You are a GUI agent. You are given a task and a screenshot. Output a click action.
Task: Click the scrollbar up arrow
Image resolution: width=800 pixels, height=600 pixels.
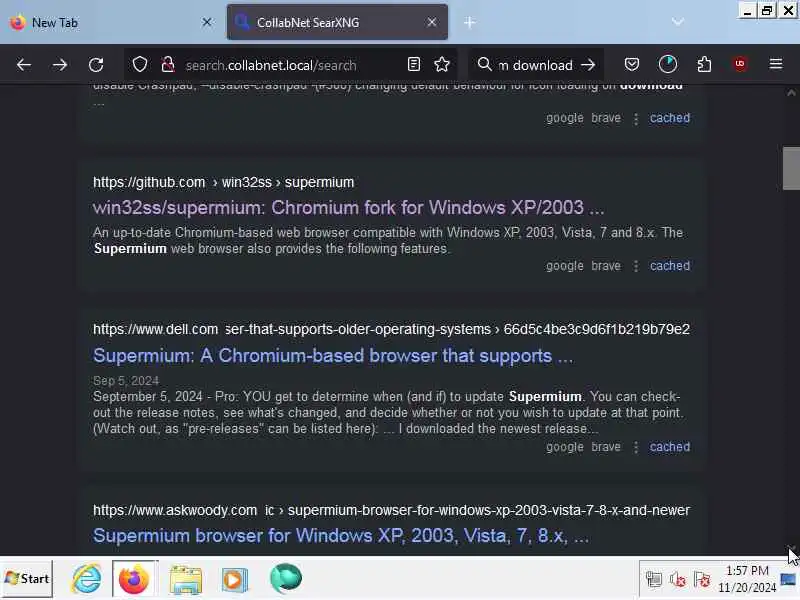791,92
